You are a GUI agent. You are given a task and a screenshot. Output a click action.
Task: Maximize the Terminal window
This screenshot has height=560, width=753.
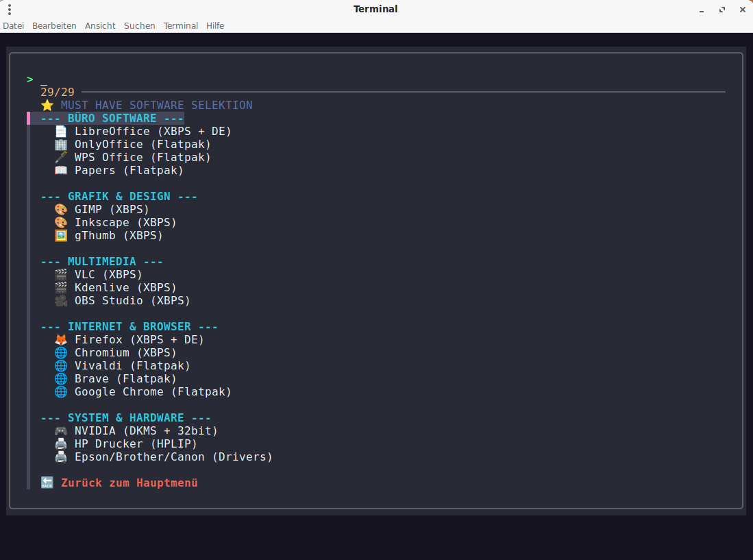click(721, 10)
